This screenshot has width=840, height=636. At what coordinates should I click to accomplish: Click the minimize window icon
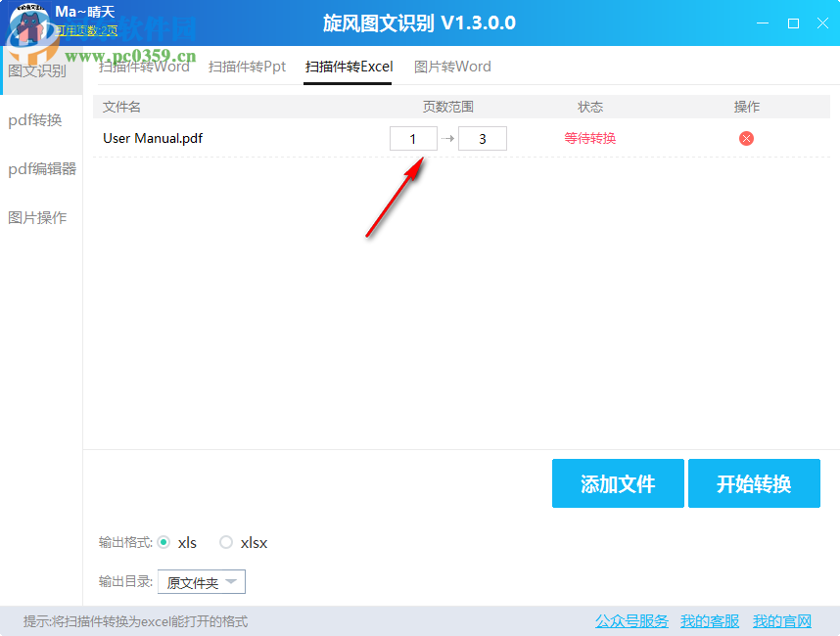point(761,23)
